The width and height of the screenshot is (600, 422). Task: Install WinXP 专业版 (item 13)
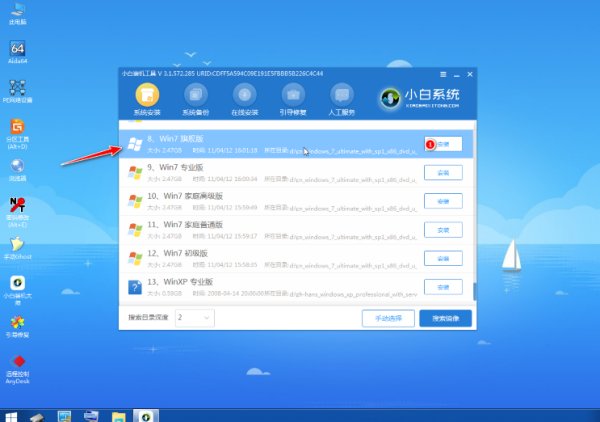[x=443, y=287]
